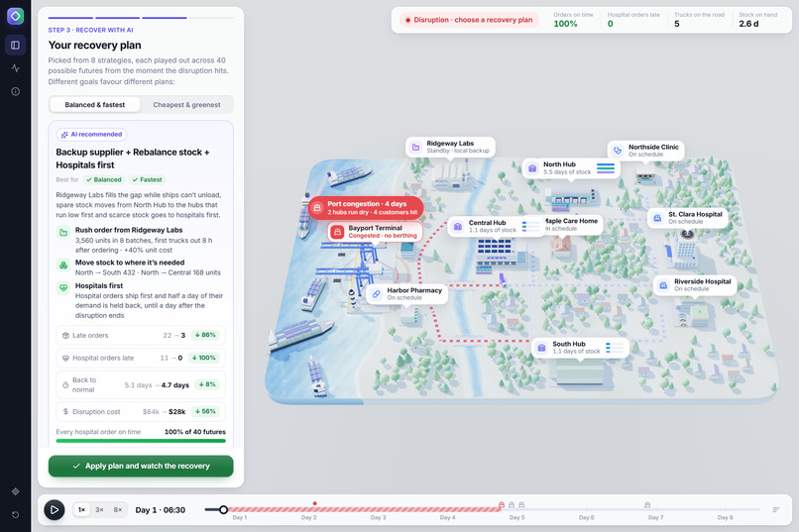The image size is (799, 532).
Task: Click the Hospital orders late stat in header
Action: coord(633,20)
